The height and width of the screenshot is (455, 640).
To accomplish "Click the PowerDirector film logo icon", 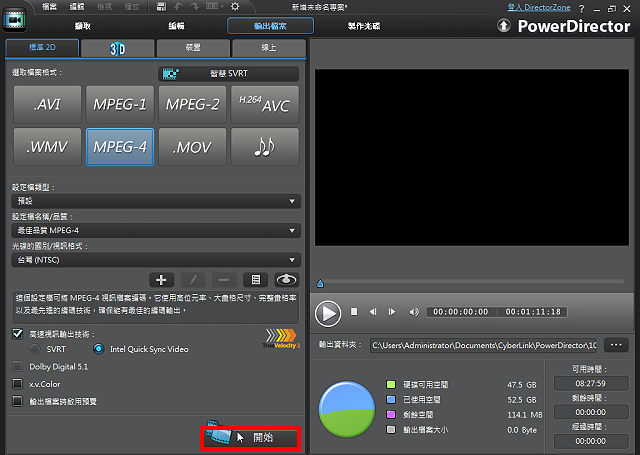I will click(x=14, y=20).
